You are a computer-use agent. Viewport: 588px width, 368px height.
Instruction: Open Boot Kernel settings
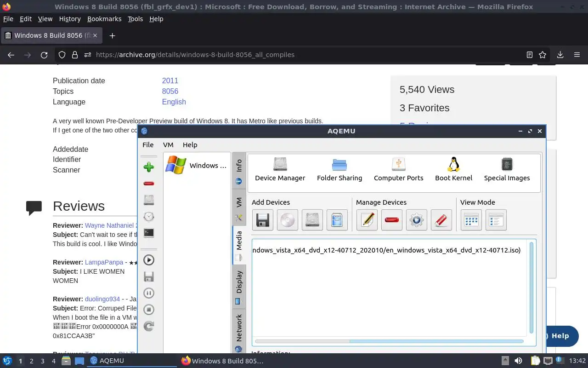[453, 170]
